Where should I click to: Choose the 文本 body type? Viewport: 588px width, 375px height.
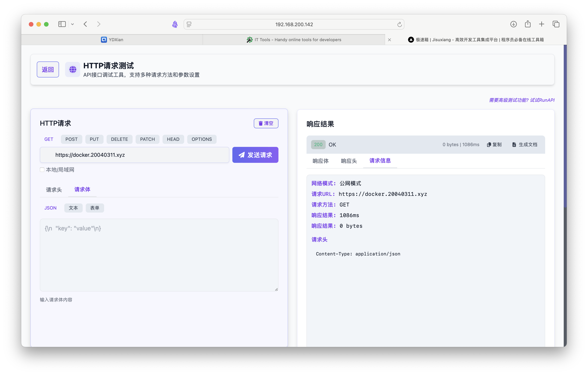pyautogui.click(x=73, y=208)
